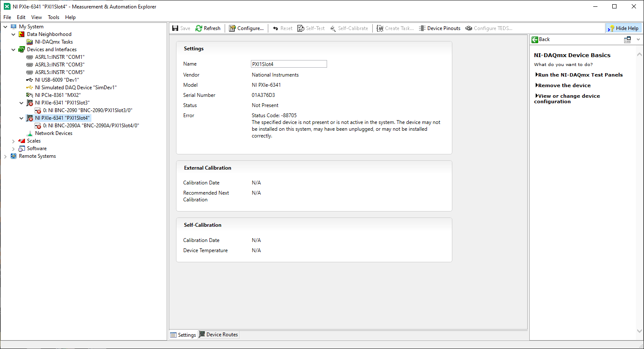Viewport: 644px width, 349px height.
Task: Click the Scales icon
Action: [x=22, y=141]
